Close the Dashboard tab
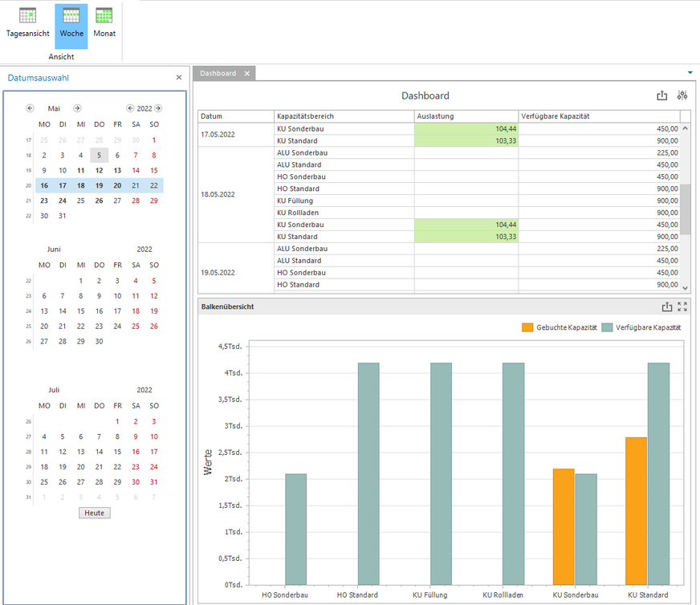 (247, 73)
